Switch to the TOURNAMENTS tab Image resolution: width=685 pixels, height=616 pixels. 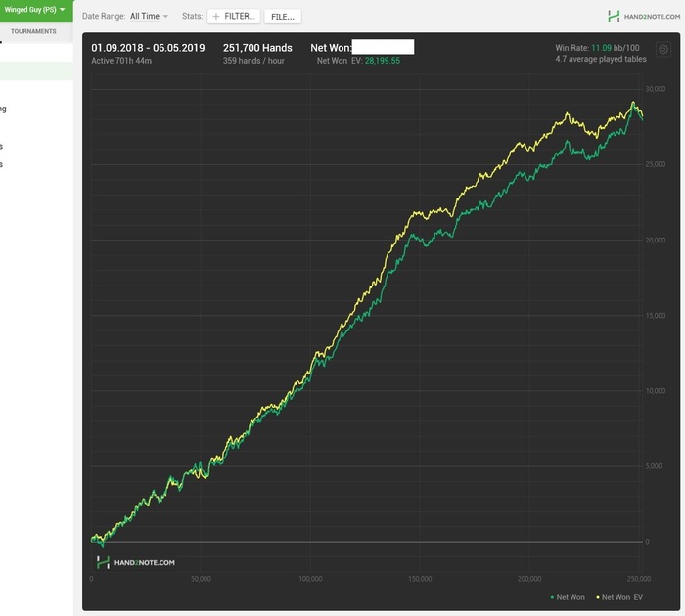pyautogui.click(x=33, y=31)
